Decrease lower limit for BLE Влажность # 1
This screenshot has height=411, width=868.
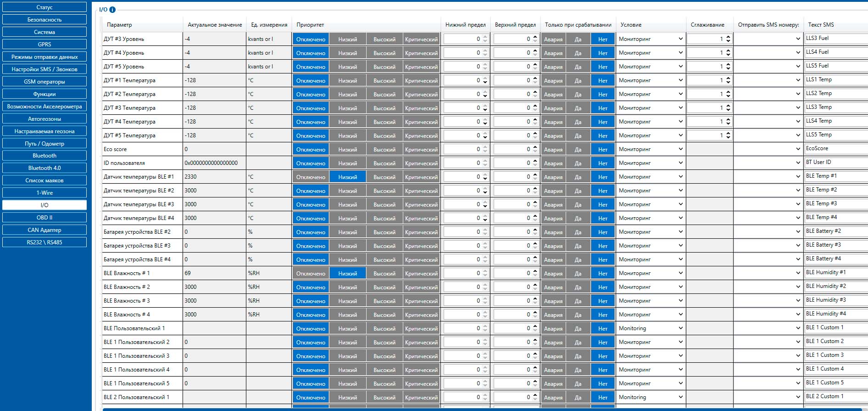[x=485, y=276]
